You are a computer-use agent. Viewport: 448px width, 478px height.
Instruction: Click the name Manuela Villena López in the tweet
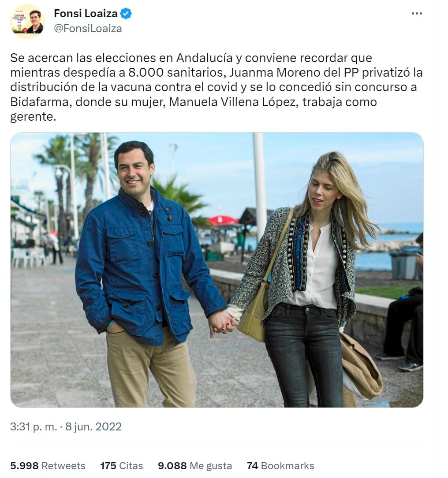[x=232, y=102]
